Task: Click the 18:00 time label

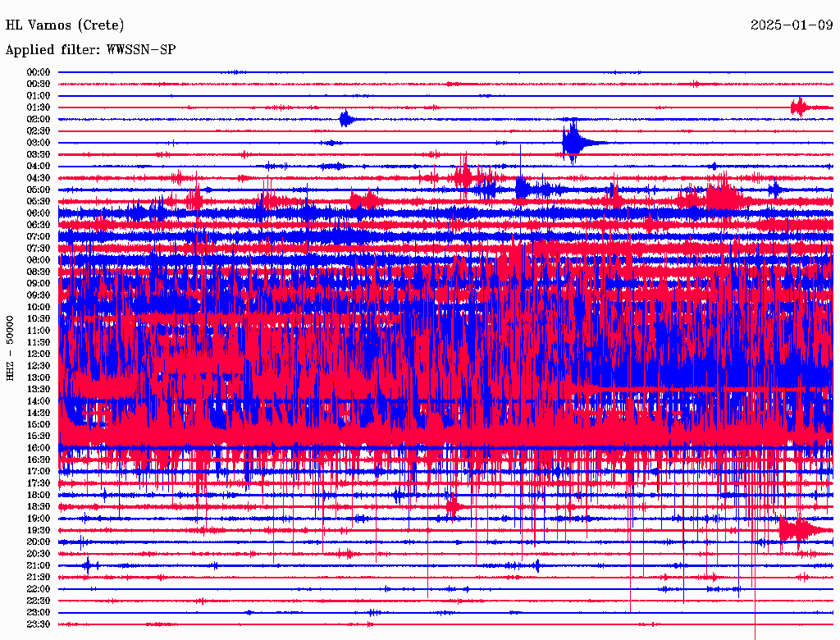Action: coord(39,496)
